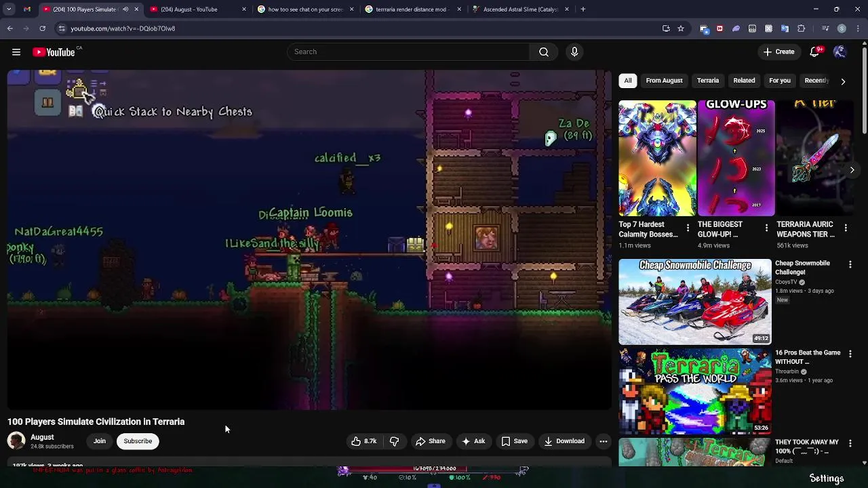Screen dimensions: 868x488
Task: Open more actions ellipsis under video
Action: click(x=603, y=441)
